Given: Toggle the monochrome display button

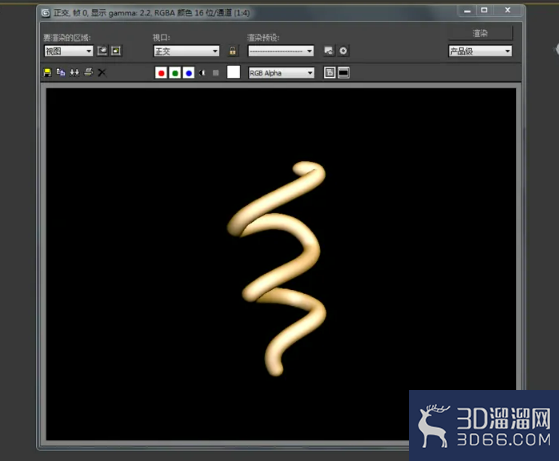Looking at the screenshot, I should (216, 73).
